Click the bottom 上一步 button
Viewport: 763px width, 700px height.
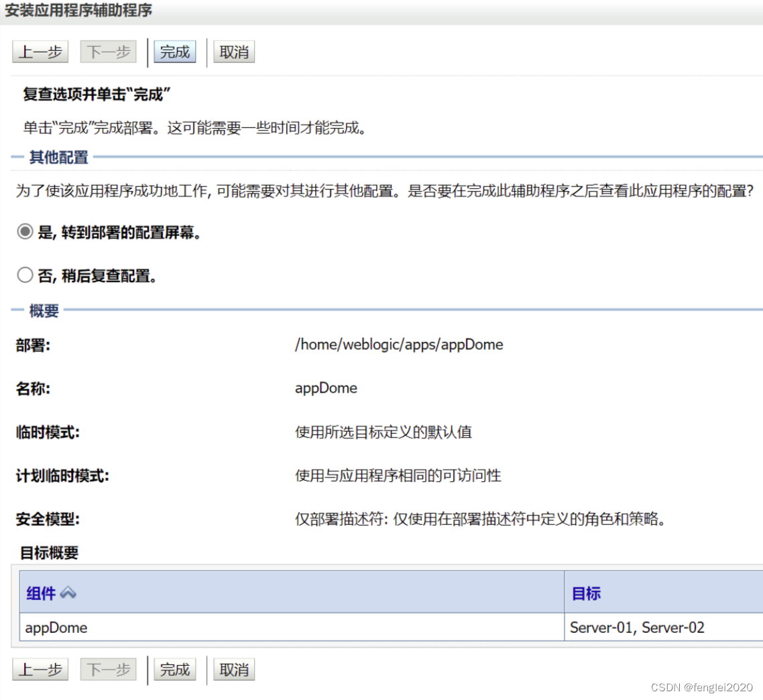pyautogui.click(x=40, y=669)
